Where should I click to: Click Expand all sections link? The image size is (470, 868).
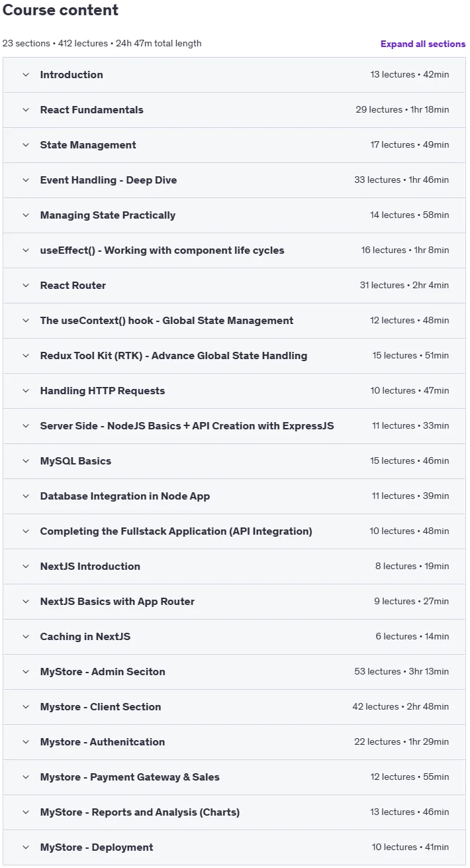click(423, 44)
